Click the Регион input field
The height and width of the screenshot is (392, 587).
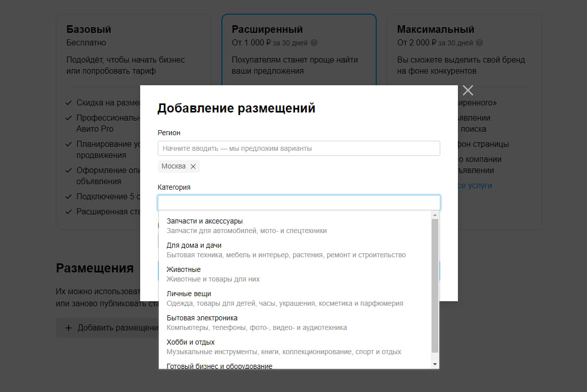click(x=299, y=148)
